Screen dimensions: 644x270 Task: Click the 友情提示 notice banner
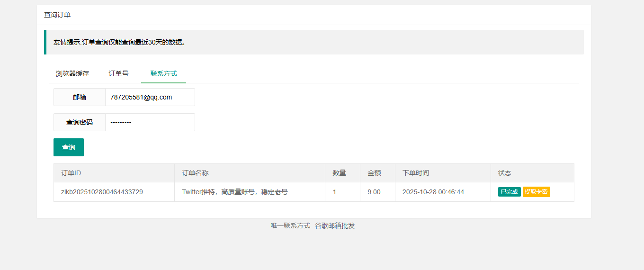313,42
